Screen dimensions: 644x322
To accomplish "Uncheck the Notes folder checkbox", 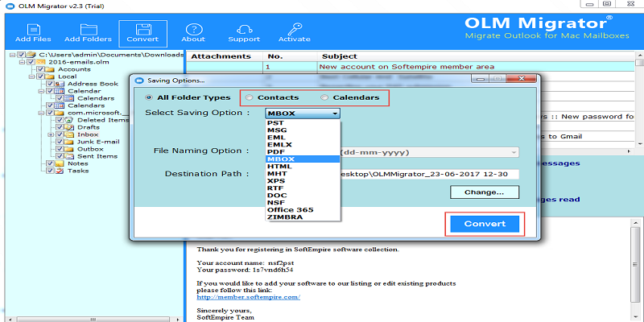I will tap(50, 163).
